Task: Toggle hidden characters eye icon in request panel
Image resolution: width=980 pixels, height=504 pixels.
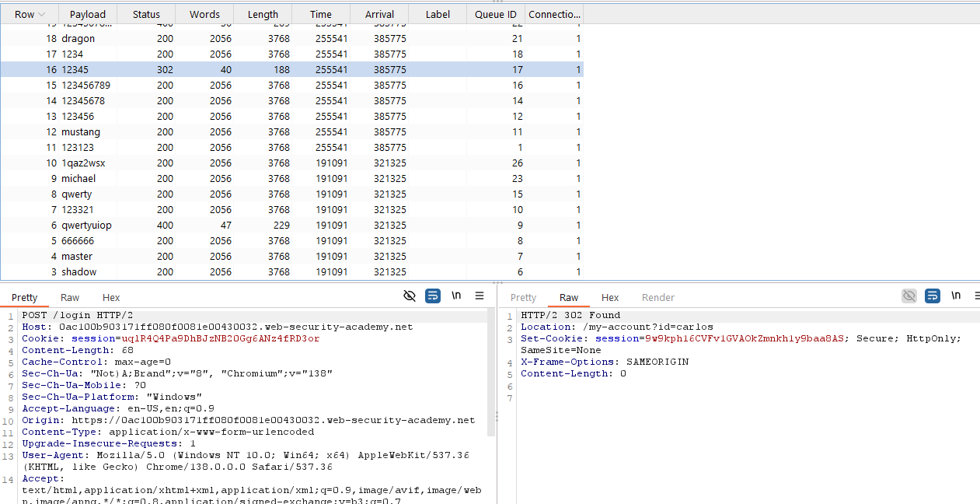Action: click(410, 296)
